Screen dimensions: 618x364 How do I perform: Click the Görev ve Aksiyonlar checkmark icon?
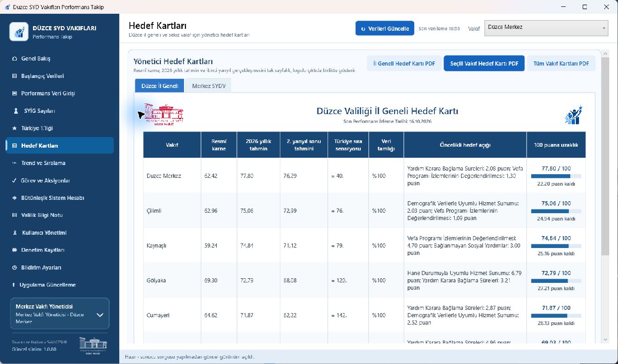[14, 181]
